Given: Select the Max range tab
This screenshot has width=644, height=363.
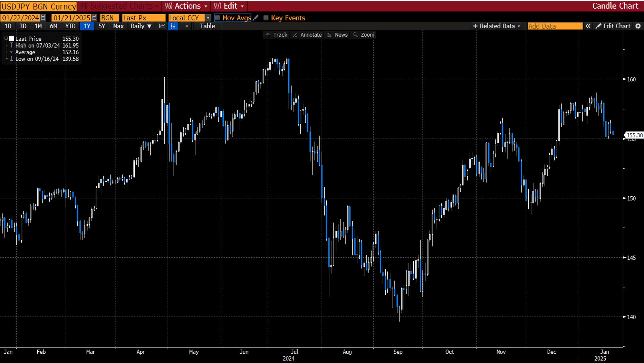Looking at the screenshot, I should pos(118,26).
